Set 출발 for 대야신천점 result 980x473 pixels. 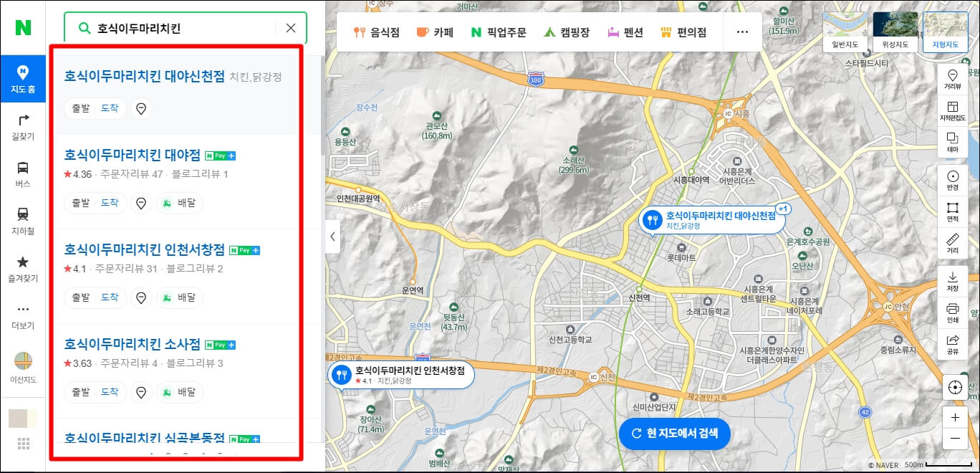tap(81, 108)
